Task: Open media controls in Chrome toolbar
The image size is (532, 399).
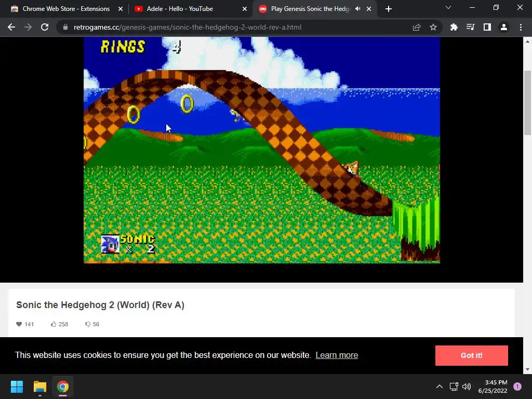Action: pyautogui.click(x=471, y=27)
